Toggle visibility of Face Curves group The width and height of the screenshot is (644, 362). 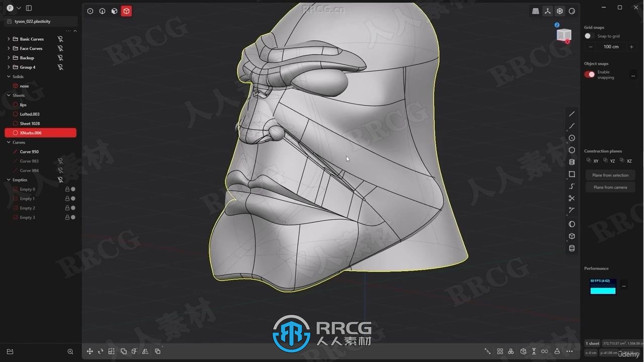60,49
